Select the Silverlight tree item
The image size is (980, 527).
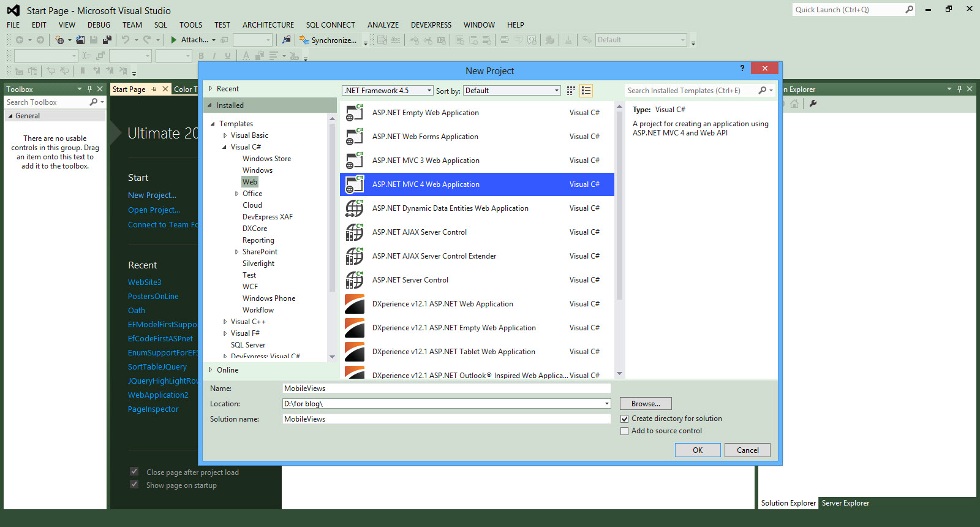coord(258,263)
